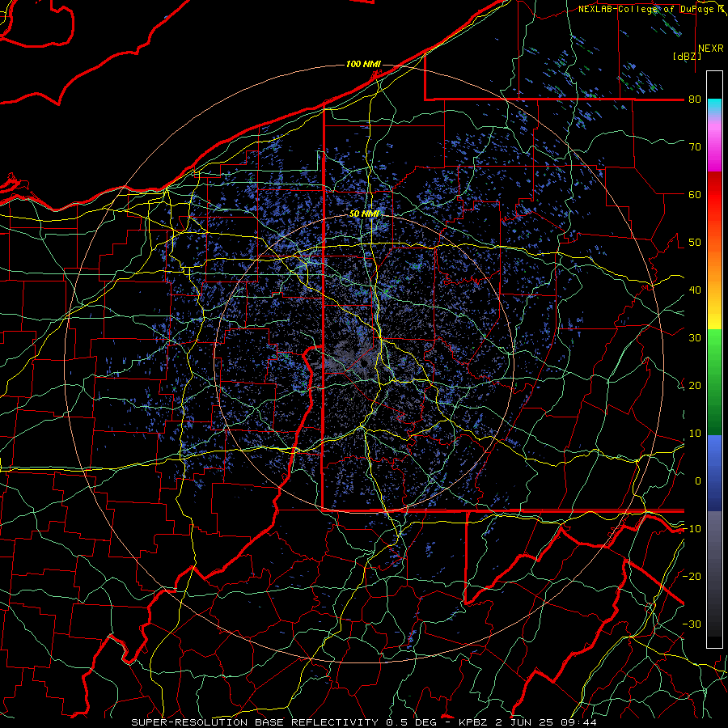Click the "2 JUN 25 09:44" timestamp
Viewport: 728px width, 728px height.
[x=547, y=722]
